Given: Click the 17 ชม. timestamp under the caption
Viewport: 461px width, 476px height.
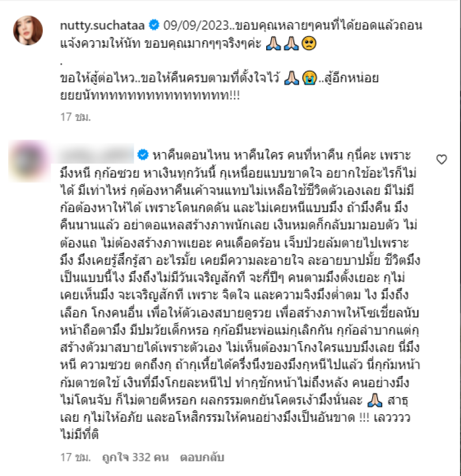Looking at the screenshot, I should click(75, 117).
